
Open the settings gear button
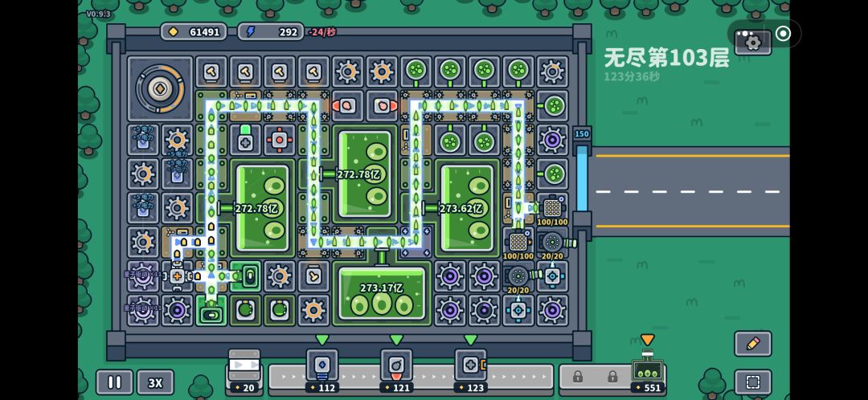[753, 42]
